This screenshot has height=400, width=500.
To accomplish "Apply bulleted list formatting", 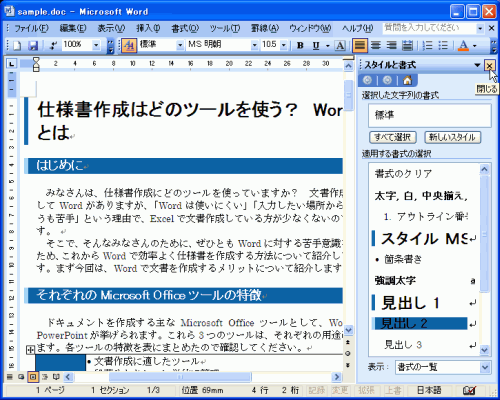I will pos(443,45).
